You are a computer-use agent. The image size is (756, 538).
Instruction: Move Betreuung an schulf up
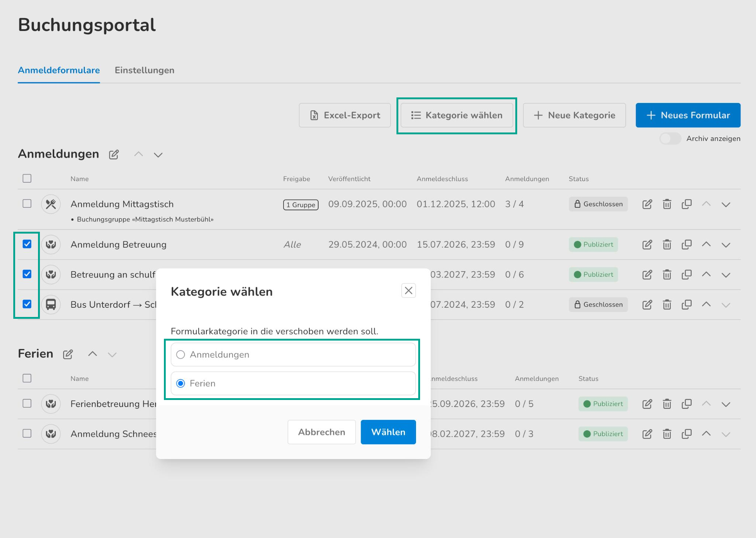(706, 274)
